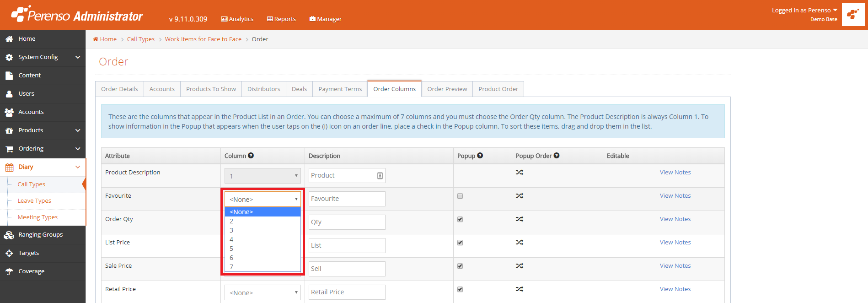
Task: Open the Logged in as Perenso dropdown
Action: 804,10
